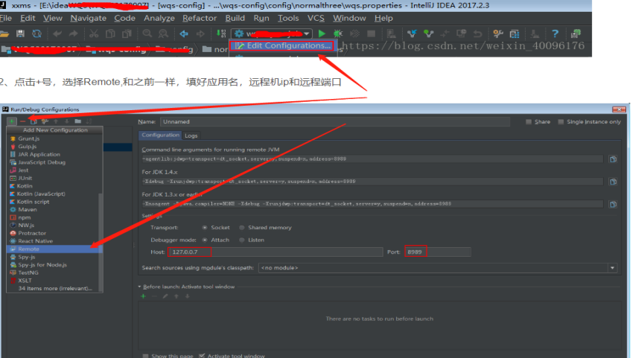The height and width of the screenshot is (358, 644).
Task: Select JUnit in configuration list
Action: 54,178
